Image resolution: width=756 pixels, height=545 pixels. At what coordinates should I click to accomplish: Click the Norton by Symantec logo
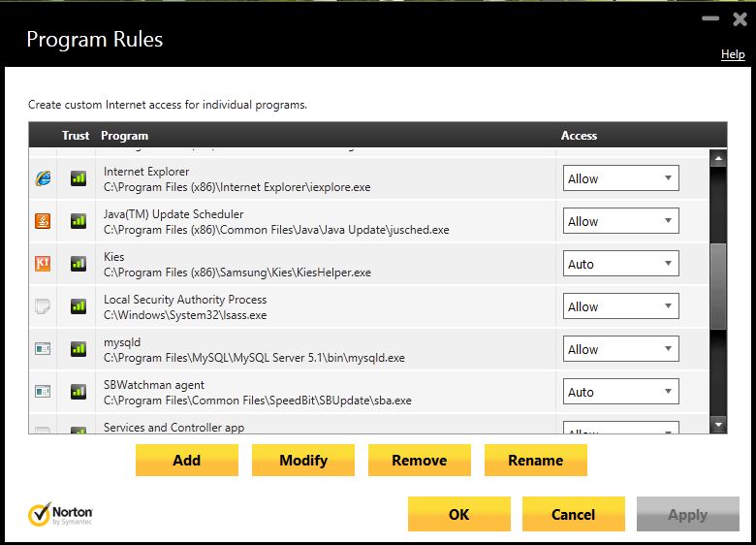tap(60, 514)
